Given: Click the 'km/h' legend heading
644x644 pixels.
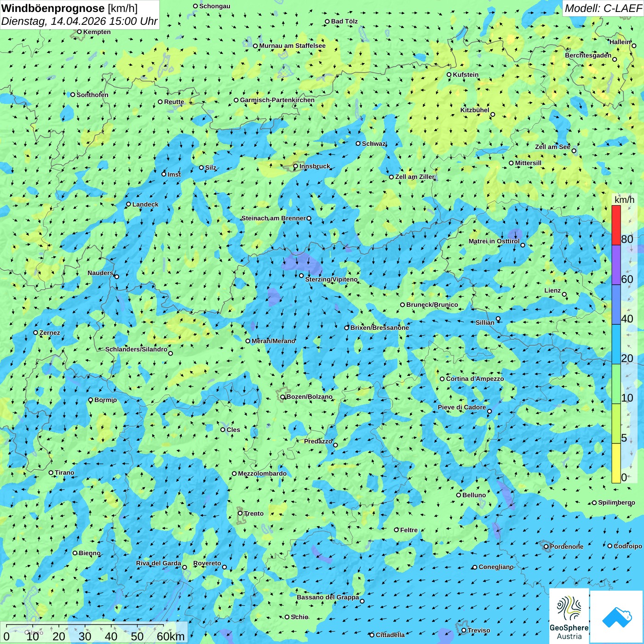Looking at the screenshot, I should coord(624,200).
